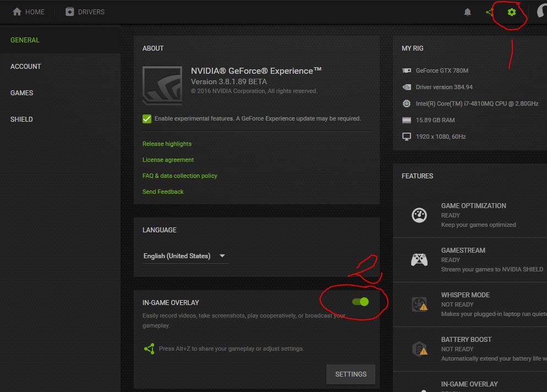Open the Release highlights link
This screenshot has height=392, width=547.
click(167, 144)
